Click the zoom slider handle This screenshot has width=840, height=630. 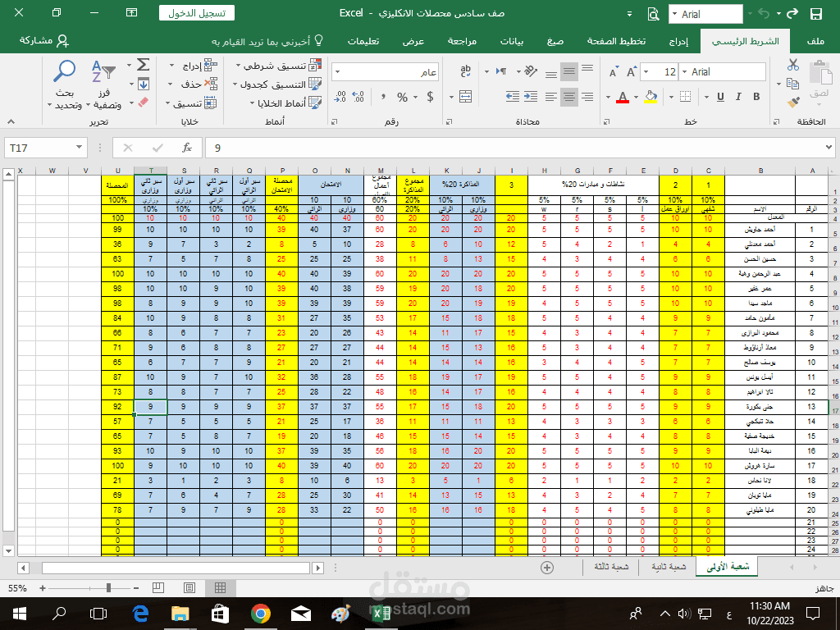(x=109, y=588)
